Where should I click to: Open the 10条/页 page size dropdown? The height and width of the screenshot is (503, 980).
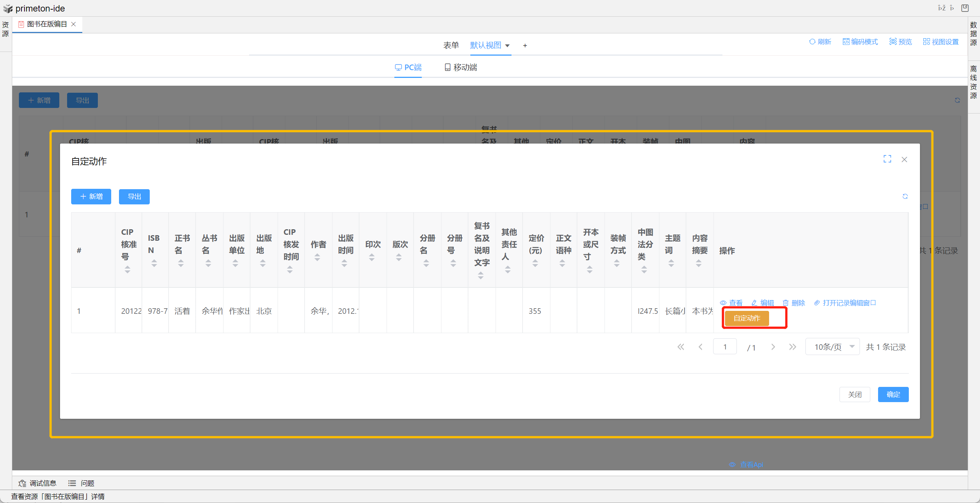tap(832, 346)
